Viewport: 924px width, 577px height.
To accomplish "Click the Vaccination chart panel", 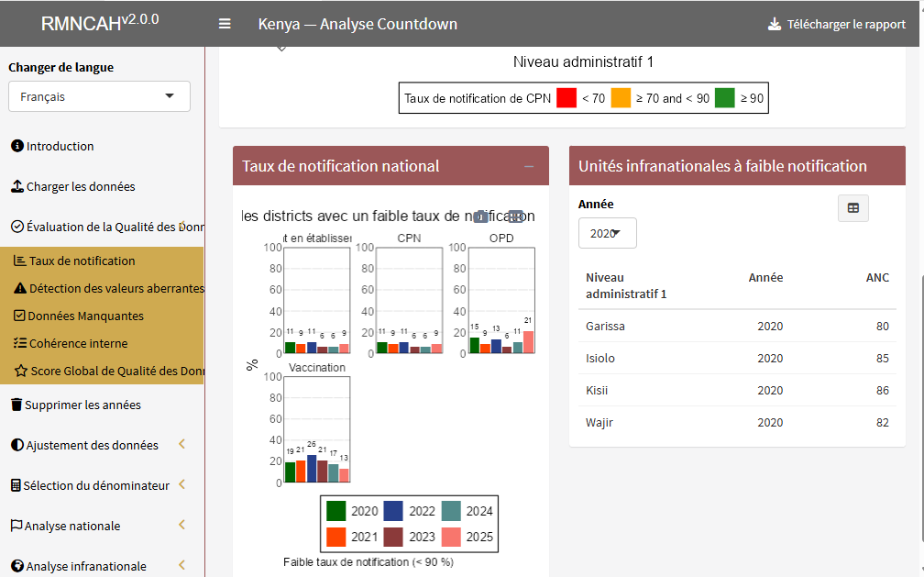I will pyautogui.click(x=317, y=429).
